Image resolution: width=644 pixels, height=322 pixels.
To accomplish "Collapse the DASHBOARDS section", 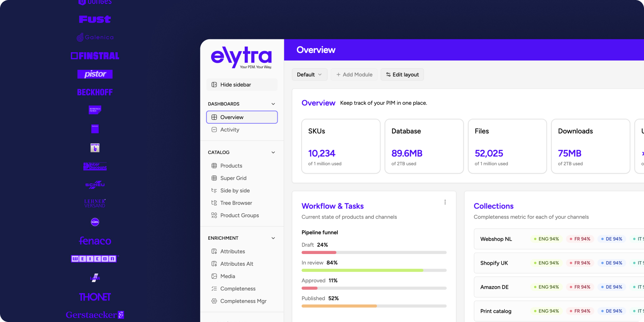I will [273, 104].
